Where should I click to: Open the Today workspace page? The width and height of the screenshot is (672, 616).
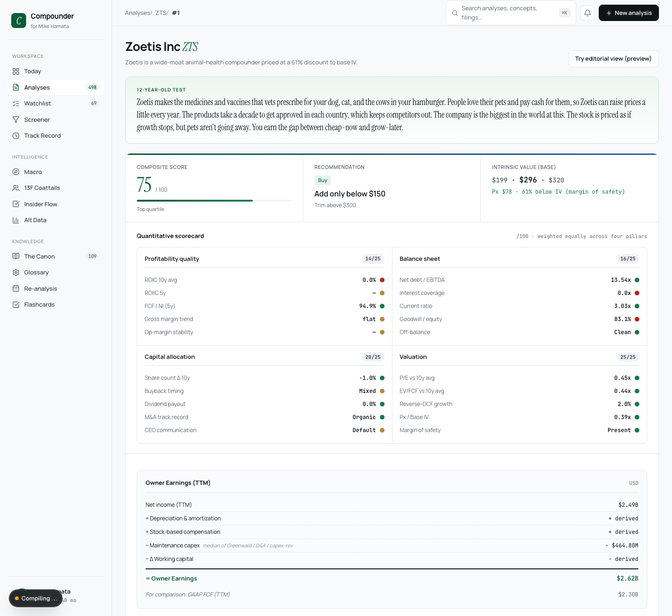[x=56, y=71]
